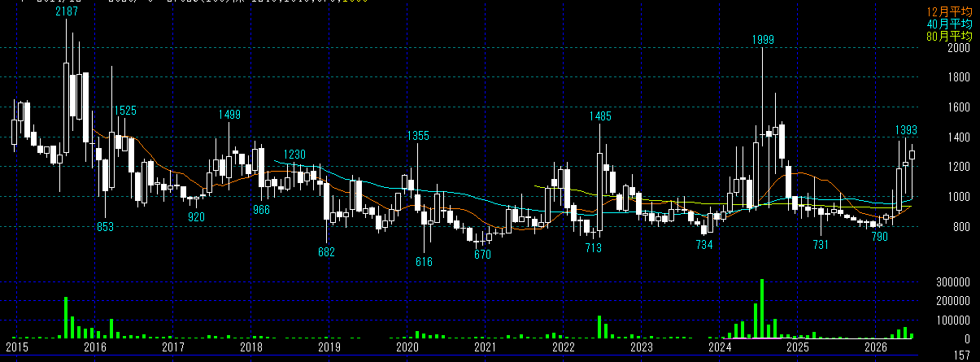Click the 1200 price axis value
Screen dimensions: 980x362
960,167
